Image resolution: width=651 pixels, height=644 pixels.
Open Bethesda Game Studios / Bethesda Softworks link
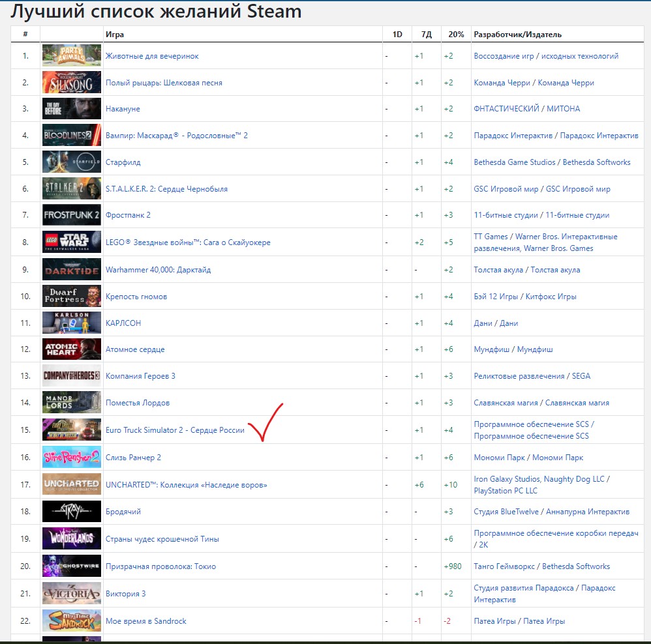coord(553,162)
